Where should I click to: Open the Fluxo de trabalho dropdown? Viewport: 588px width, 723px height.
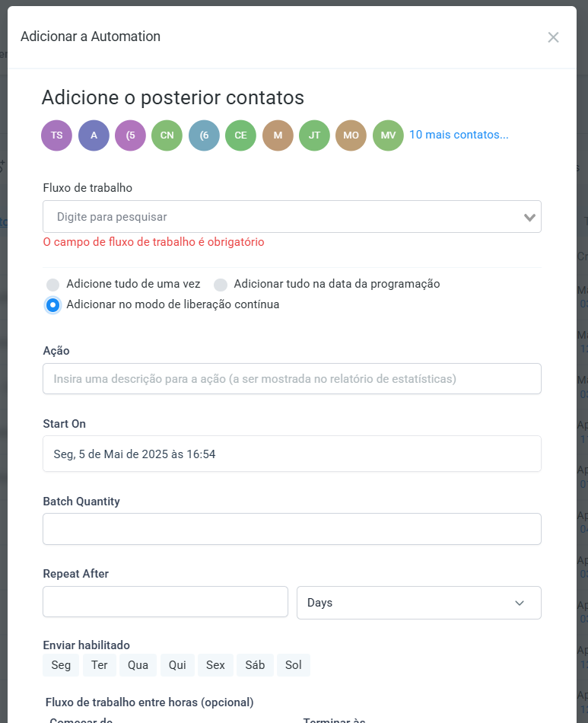coord(292,217)
